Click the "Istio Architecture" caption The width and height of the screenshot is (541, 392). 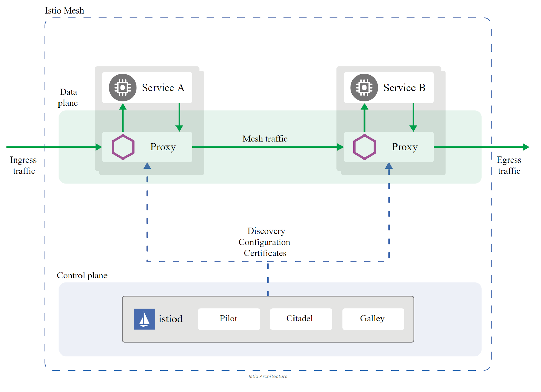click(268, 376)
